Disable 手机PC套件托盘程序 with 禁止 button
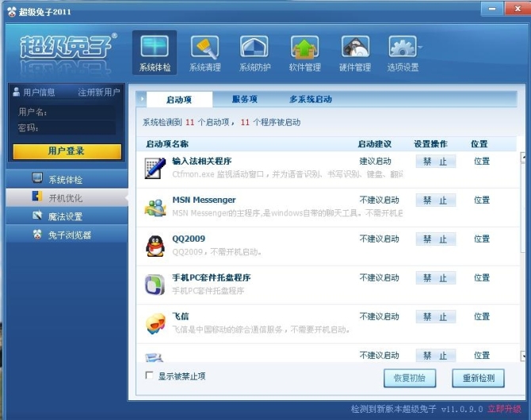 pyautogui.click(x=436, y=278)
